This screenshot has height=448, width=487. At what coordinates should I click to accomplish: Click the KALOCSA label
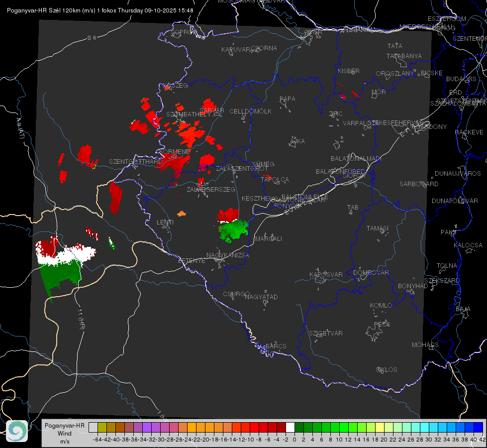[468, 245]
